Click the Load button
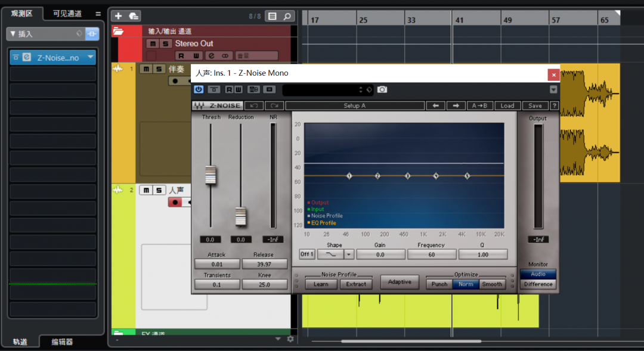This screenshot has width=644, height=351. [x=507, y=105]
